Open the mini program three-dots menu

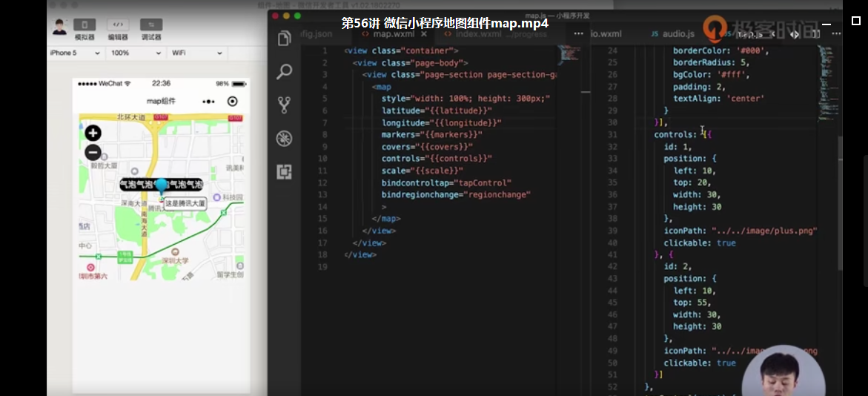pos(208,102)
